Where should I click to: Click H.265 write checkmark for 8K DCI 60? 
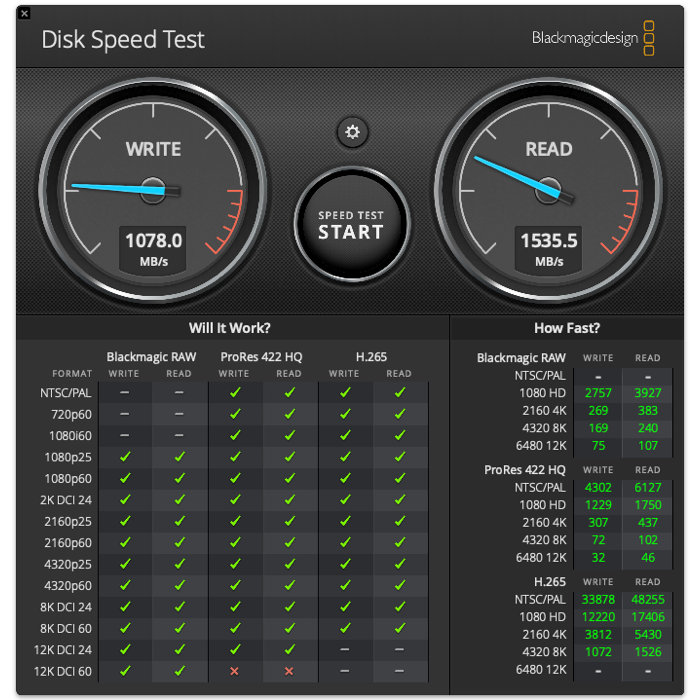(x=345, y=628)
